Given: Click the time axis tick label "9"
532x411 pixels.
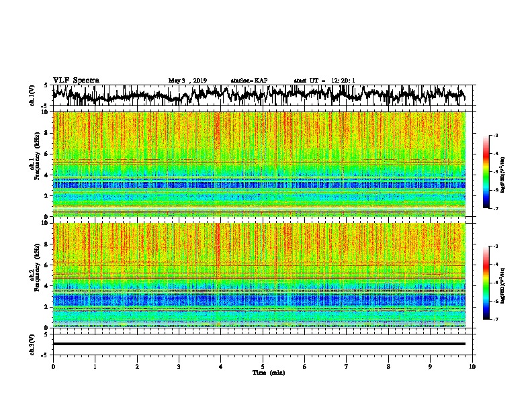Looking at the screenshot, I should (430, 367).
